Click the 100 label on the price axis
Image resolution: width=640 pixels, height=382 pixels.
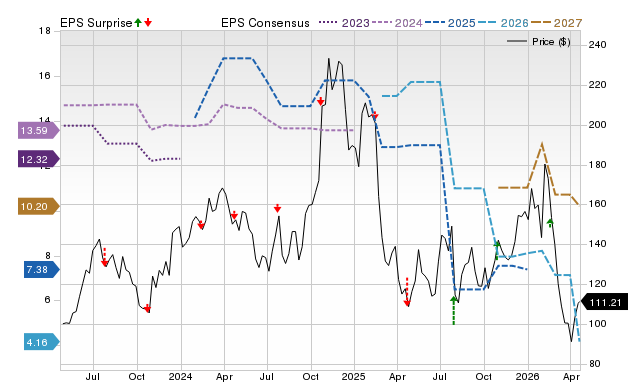598,324
